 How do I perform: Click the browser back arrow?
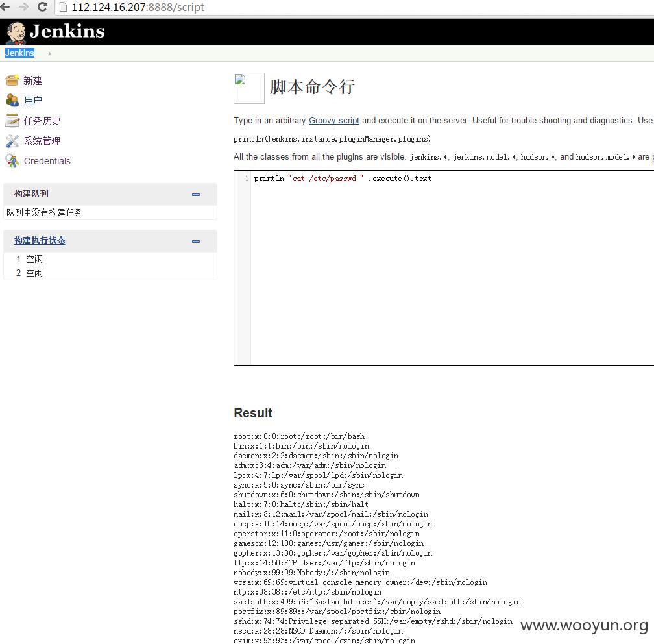5,6
